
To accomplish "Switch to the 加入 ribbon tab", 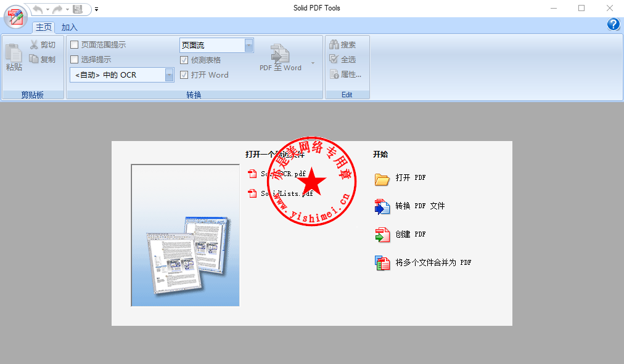I will point(69,27).
